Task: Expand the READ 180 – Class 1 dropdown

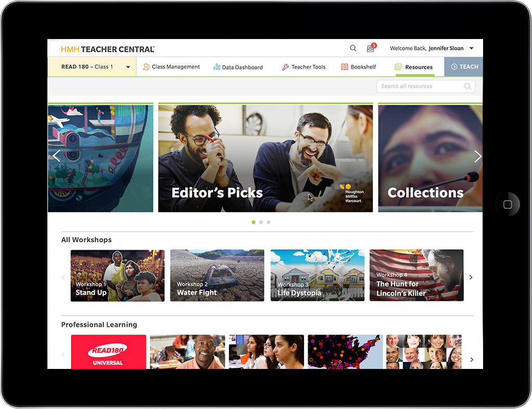Action: [128, 67]
